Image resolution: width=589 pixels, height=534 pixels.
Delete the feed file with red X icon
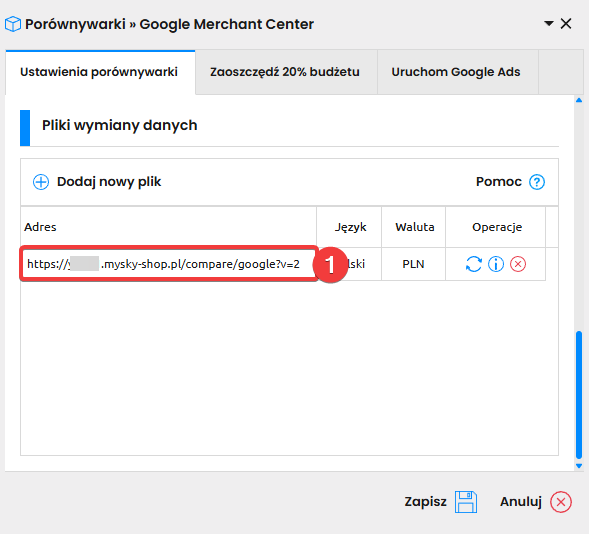[x=518, y=264]
